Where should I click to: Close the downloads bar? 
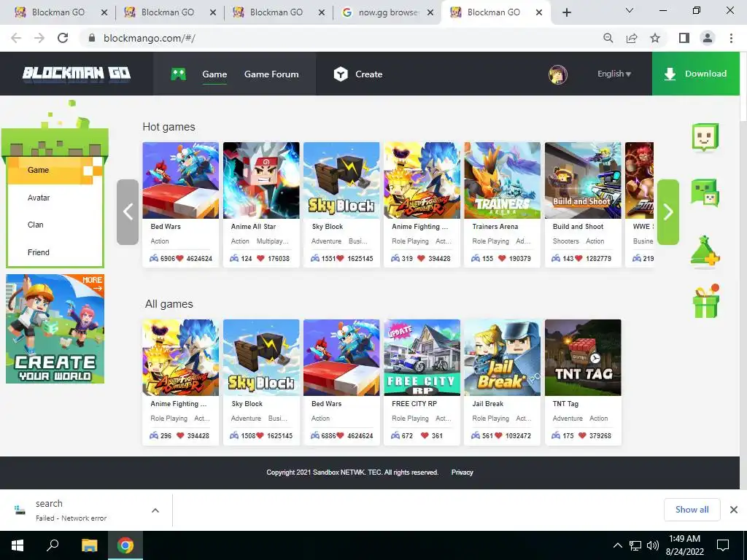[734, 510]
